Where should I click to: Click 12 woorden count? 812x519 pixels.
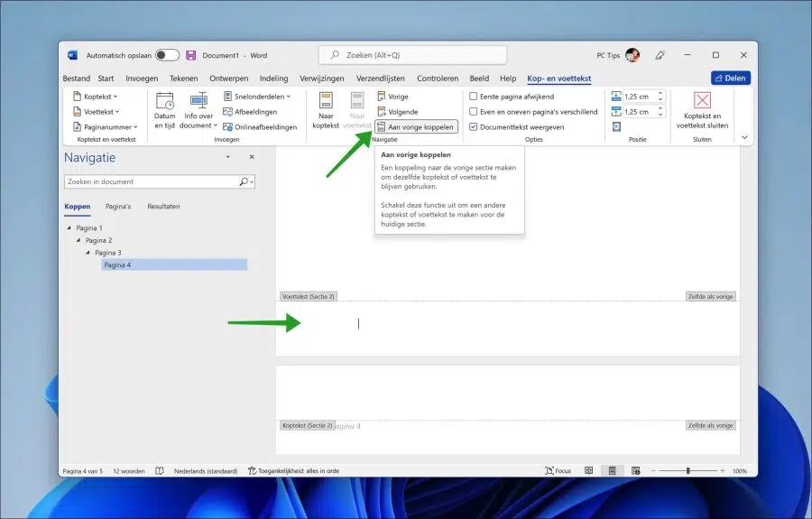129,471
